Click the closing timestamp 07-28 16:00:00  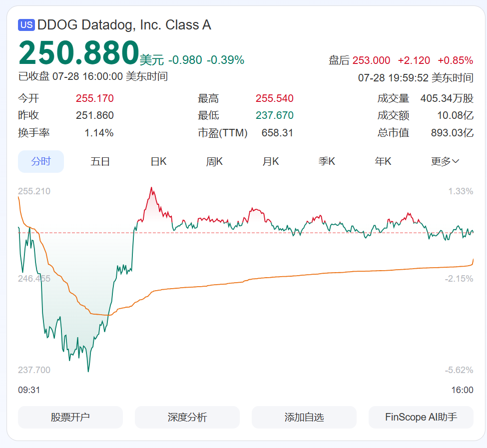87,76
